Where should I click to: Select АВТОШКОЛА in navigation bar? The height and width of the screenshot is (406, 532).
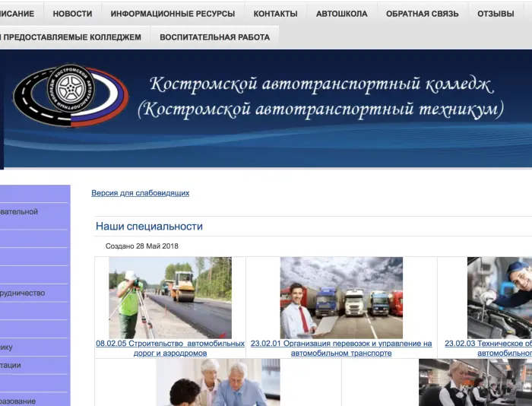click(341, 14)
